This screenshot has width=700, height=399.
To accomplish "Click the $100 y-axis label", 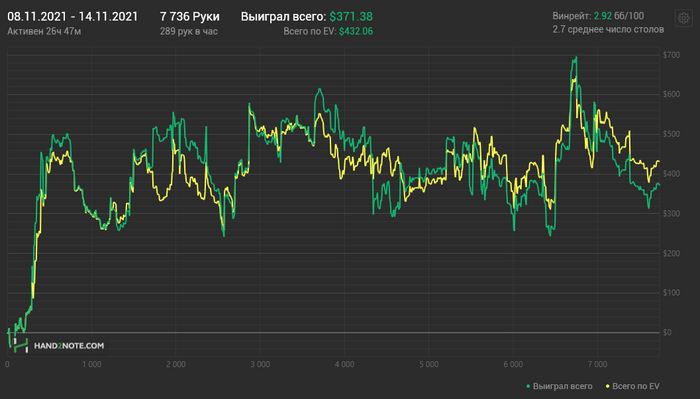I will (671, 292).
